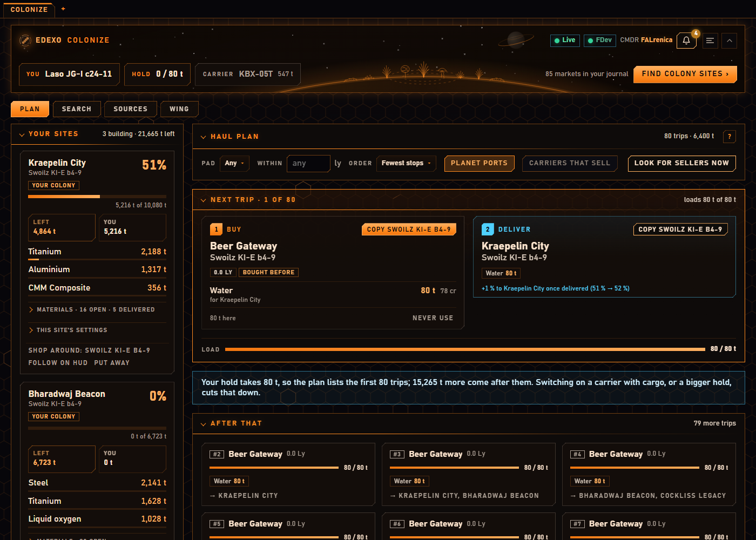Image resolution: width=756 pixels, height=540 pixels.
Task: Collapse the Your Sites section
Action: pos(22,134)
